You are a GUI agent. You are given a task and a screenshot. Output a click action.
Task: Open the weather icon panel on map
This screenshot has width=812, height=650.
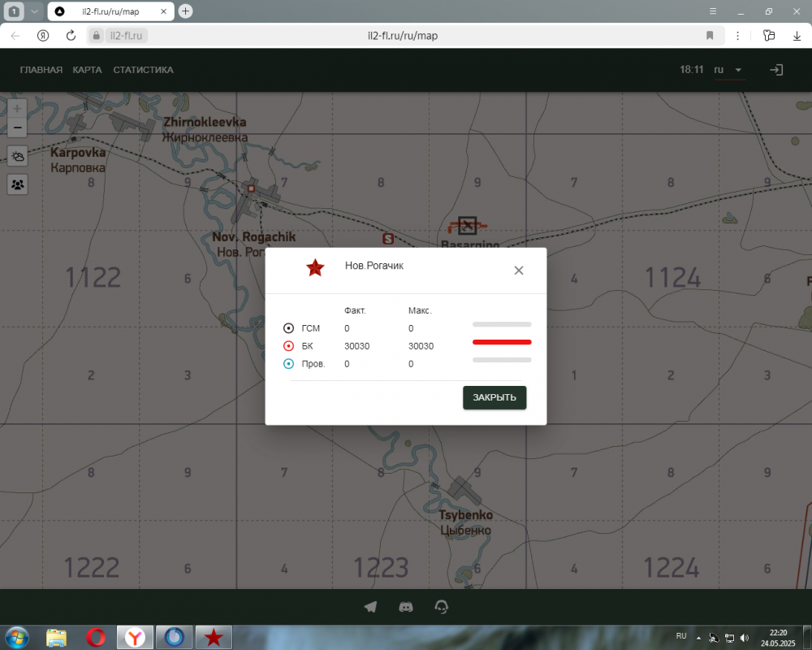pyautogui.click(x=17, y=156)
